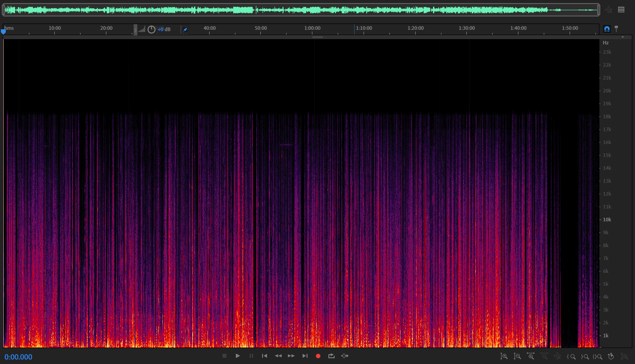Zoom in amplitude vertically
This screenshot has height=364, width=635.
point(504,356)
